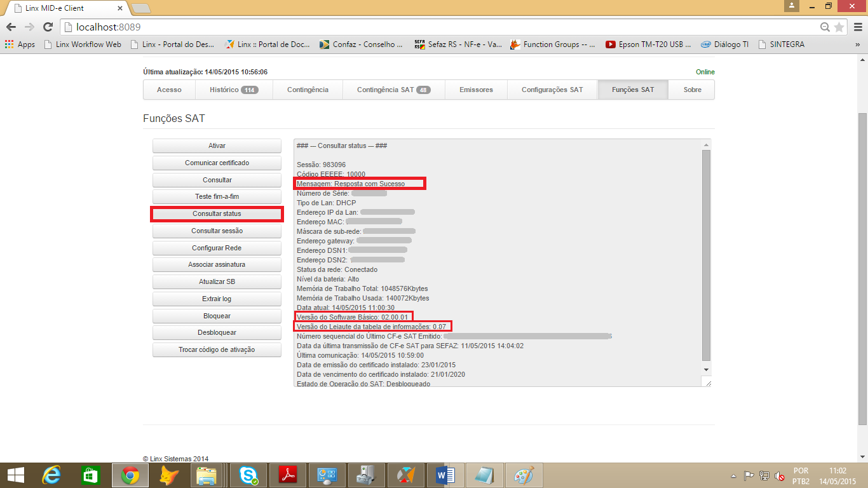
Task: Open the Windows Store taskbar icon
Action: coord(90,475)
